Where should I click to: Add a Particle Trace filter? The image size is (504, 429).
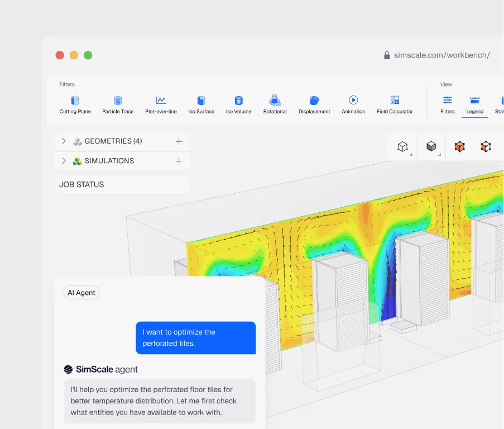pos(118,105)
